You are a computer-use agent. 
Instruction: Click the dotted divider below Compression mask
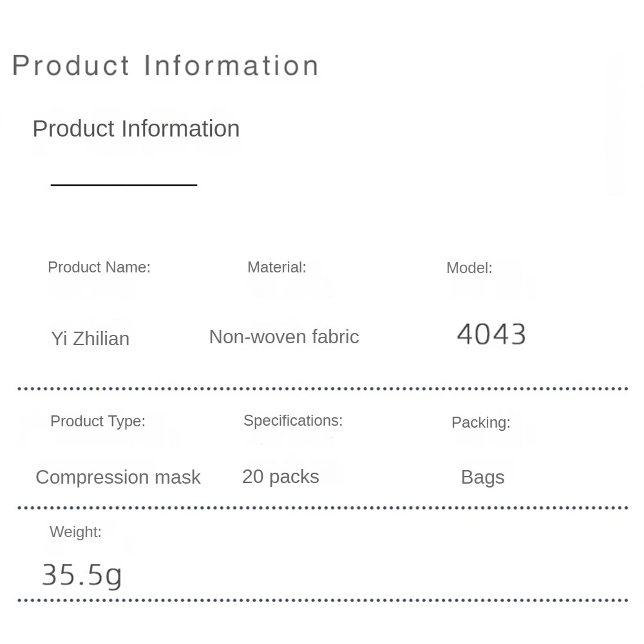coord(322,507)
